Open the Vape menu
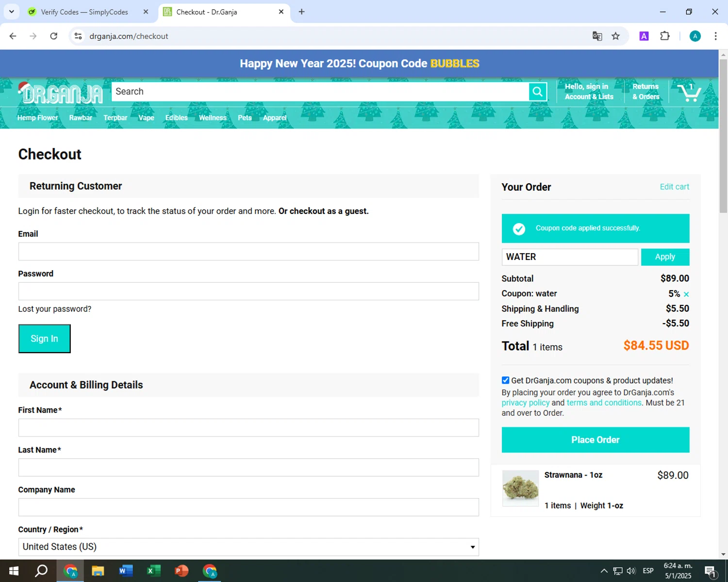Screen dimensions: 728x582 [146, 118]
